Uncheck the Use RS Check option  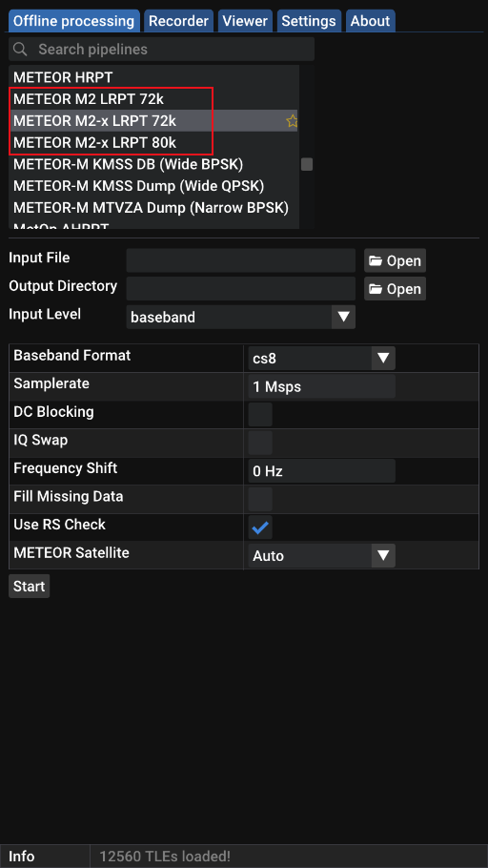click(260, 527)
